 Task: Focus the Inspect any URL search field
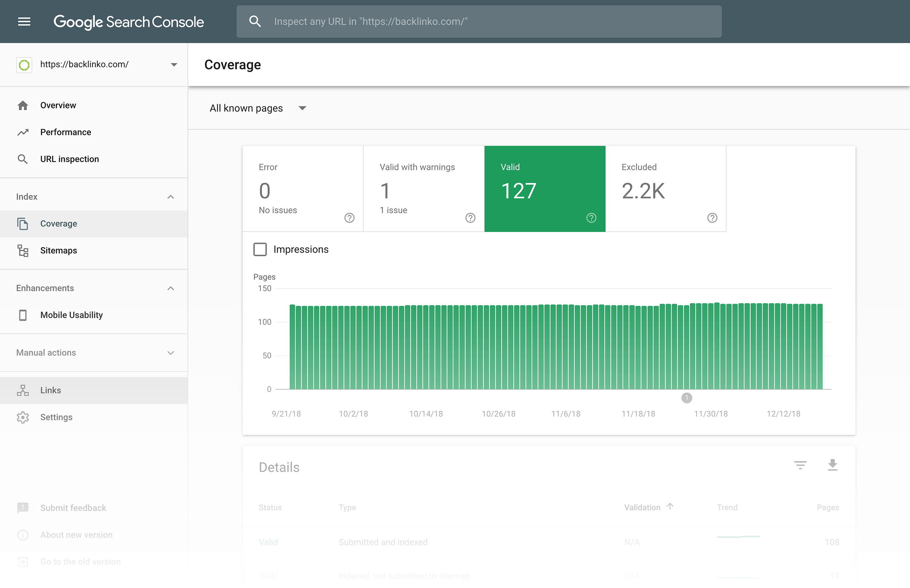coord(479,21)
